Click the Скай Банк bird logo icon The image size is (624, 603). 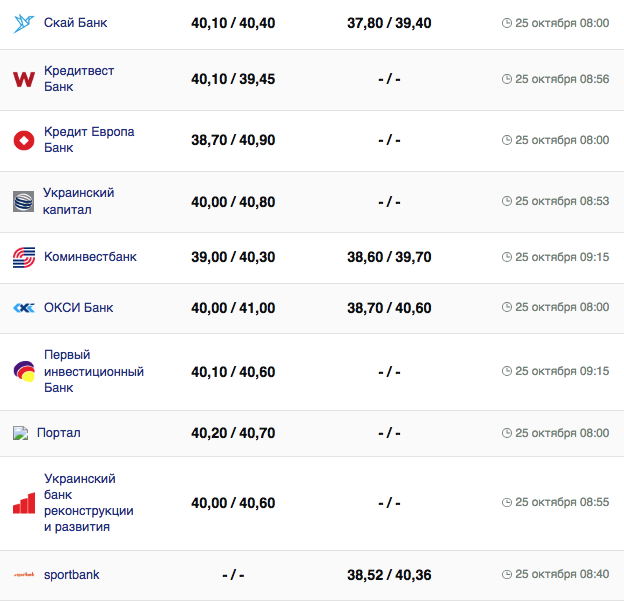tap(24, 23)
